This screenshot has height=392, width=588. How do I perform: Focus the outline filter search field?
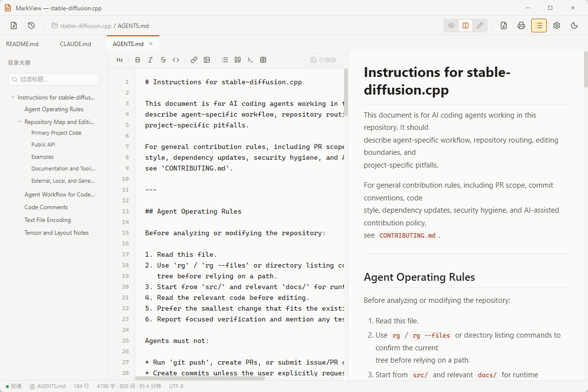click(x=54, y=79)
